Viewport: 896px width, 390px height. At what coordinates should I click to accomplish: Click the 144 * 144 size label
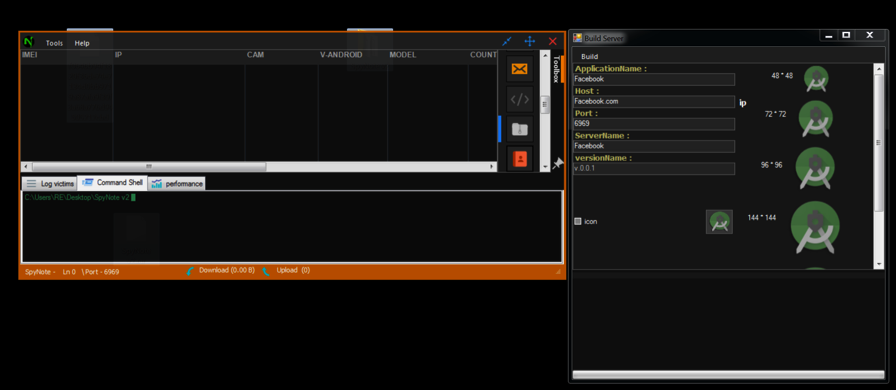762,218
